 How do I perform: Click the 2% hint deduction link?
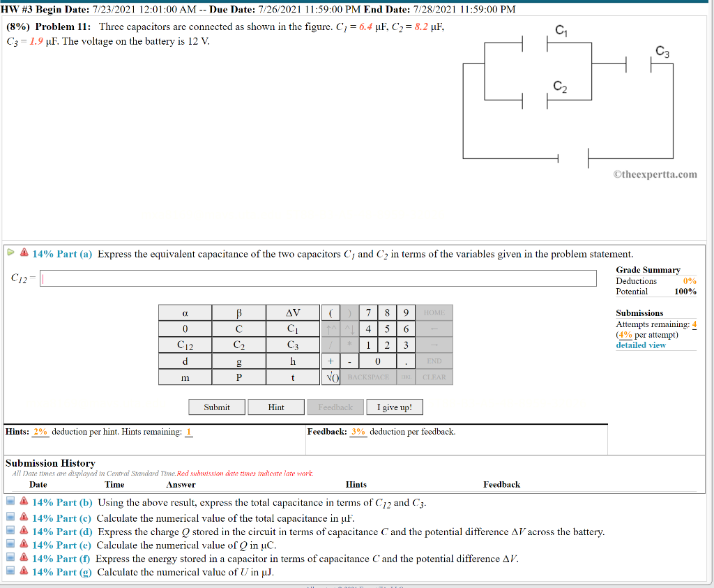40,432
